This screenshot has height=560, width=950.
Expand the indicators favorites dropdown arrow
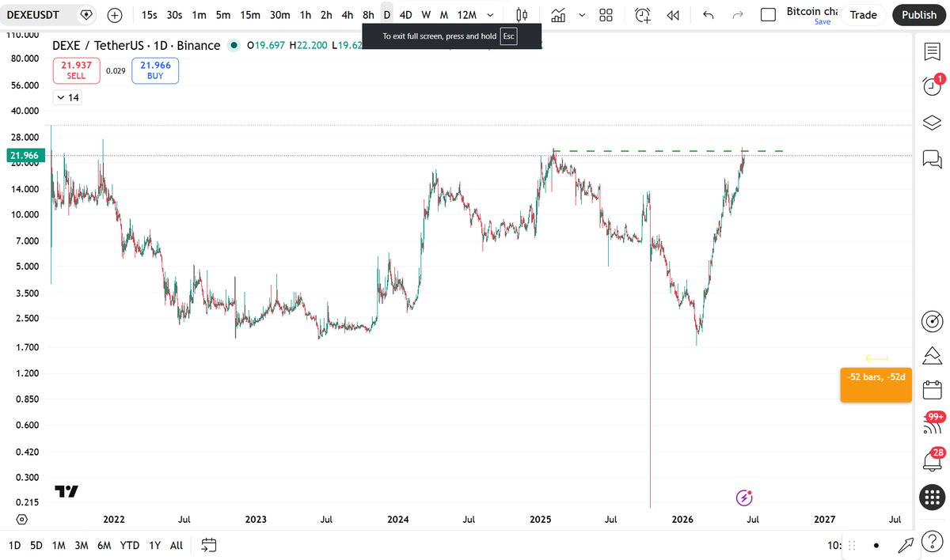click(x=583, y=15)
